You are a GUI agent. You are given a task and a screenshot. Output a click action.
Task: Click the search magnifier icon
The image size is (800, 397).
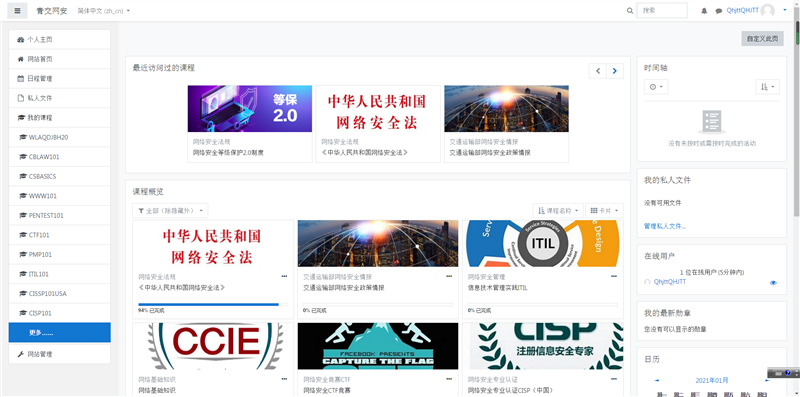(630, 11)
